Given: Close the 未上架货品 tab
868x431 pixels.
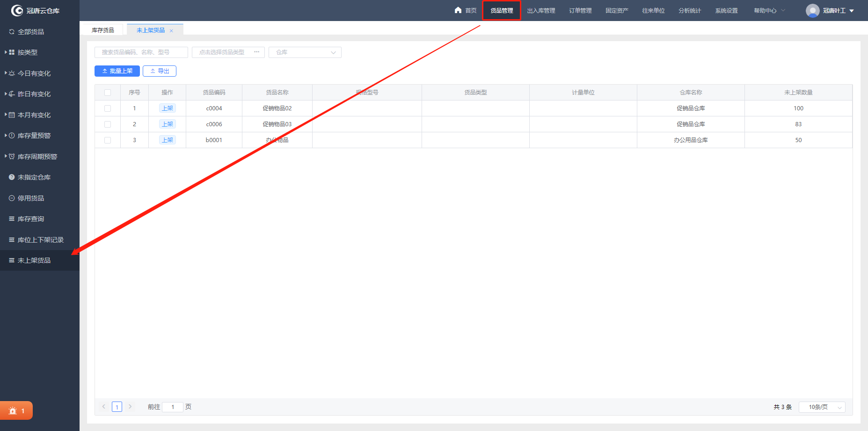Looking at the screenshot, I should tap(171, 30).
